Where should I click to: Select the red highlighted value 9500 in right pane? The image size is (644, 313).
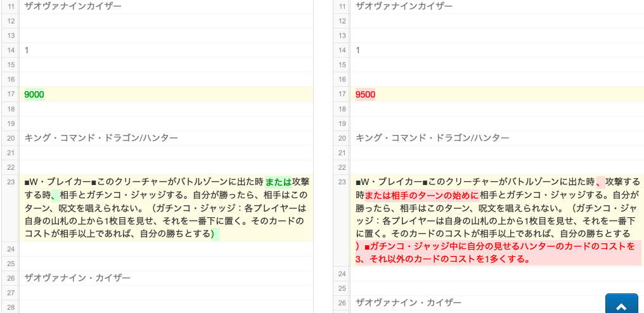tap(366, 95)
